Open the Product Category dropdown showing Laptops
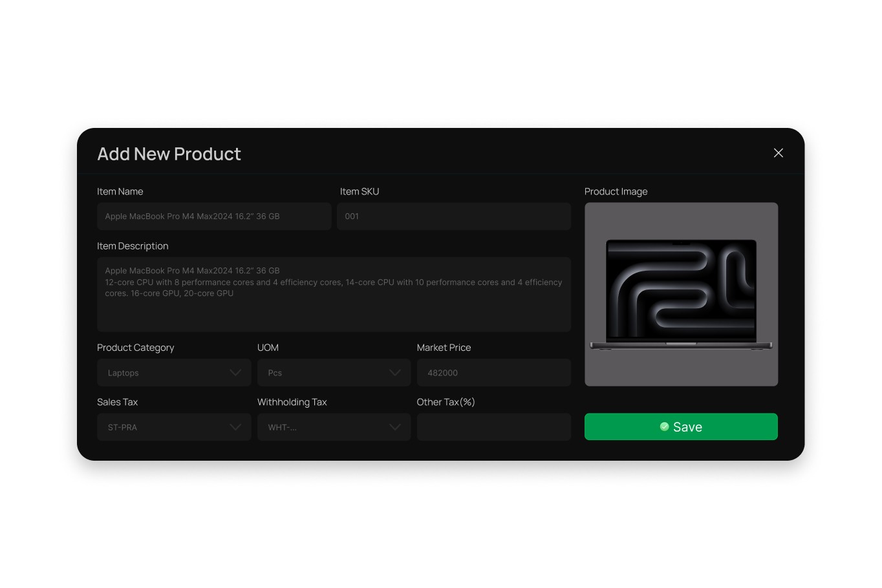882x588 pixels. tap(174, 373)
